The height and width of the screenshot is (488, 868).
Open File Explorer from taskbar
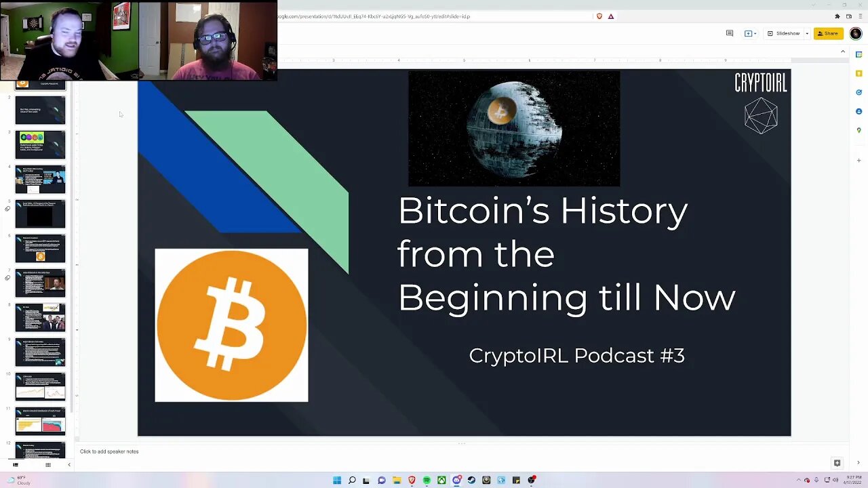coord(397,480)
